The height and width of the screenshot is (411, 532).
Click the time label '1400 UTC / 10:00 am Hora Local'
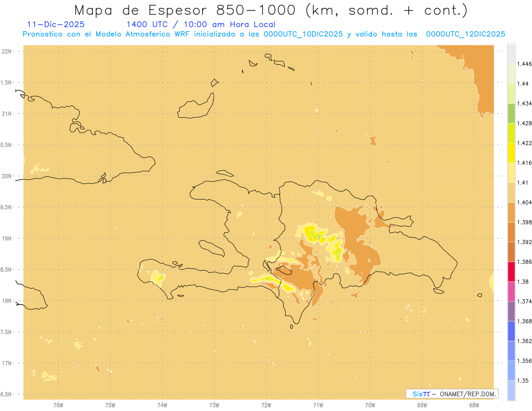pyautogui.click(x=201, y=25)
